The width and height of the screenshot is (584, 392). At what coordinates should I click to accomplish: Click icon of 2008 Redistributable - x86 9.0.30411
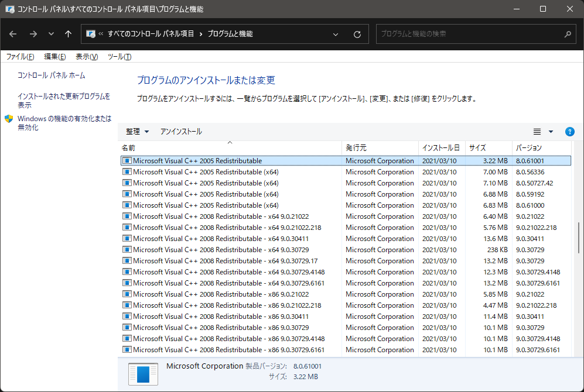tap(127, 317)
